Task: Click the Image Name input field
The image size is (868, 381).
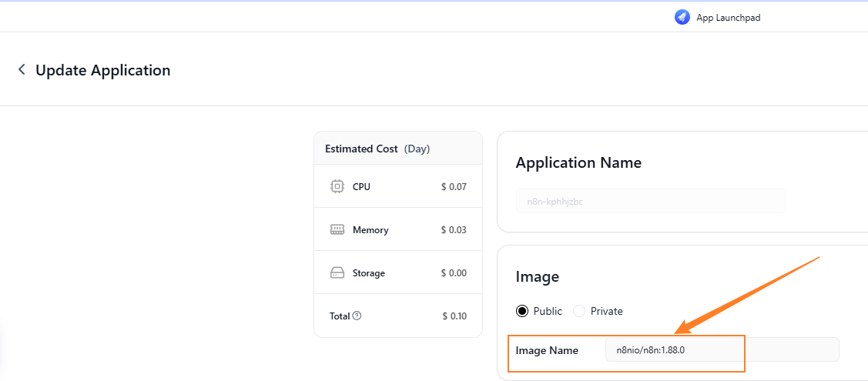Action: tap(722, 349)
